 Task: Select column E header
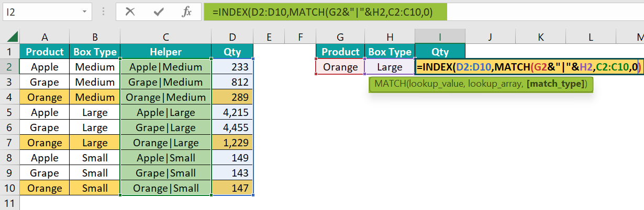[269, 37]
